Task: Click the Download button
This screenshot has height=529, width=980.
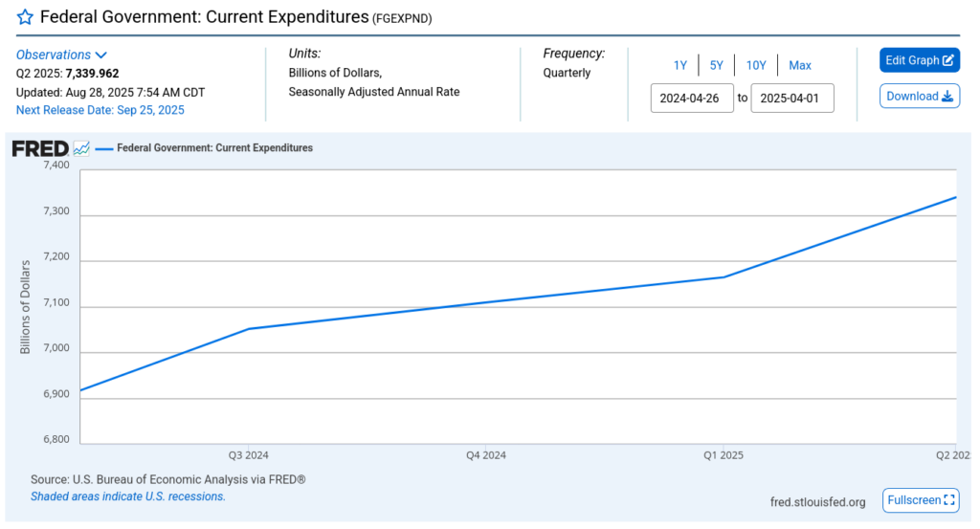Action: point(919,96)
